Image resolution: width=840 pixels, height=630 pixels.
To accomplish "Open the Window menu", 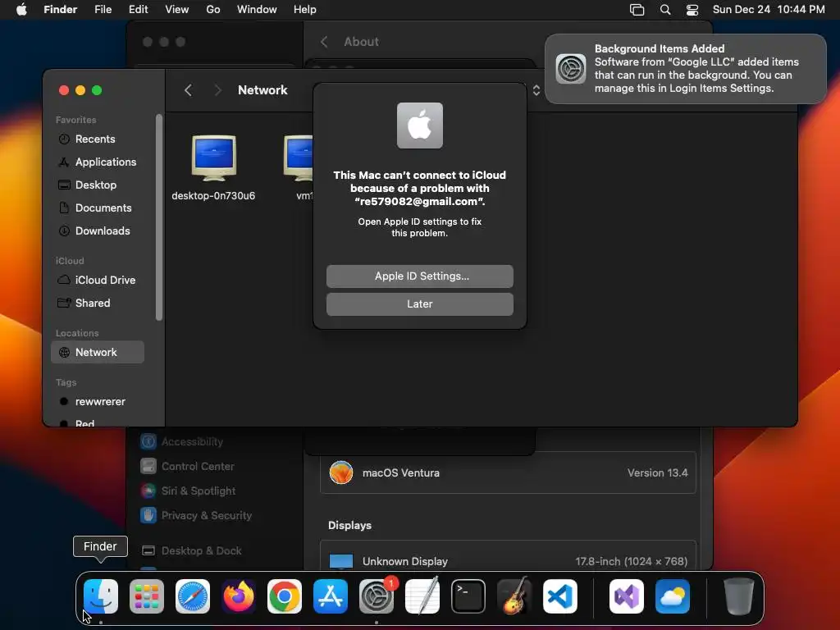I will (257, 10).
